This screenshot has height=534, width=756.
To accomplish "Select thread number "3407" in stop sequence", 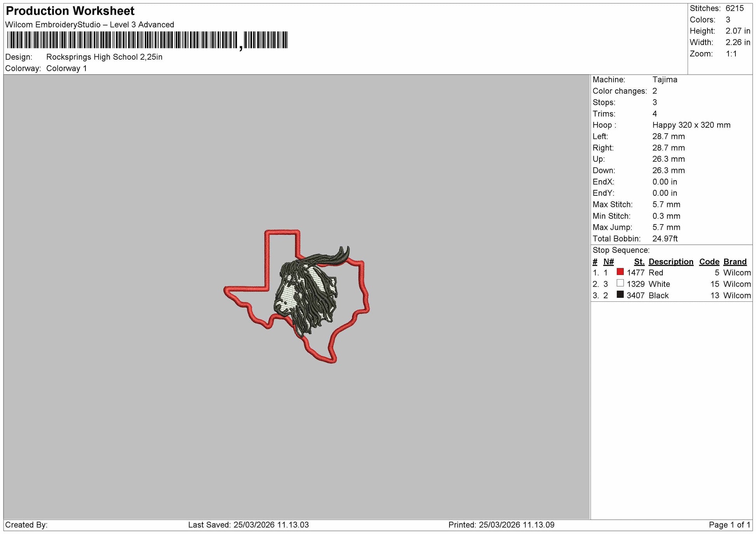I will point(636,296).
